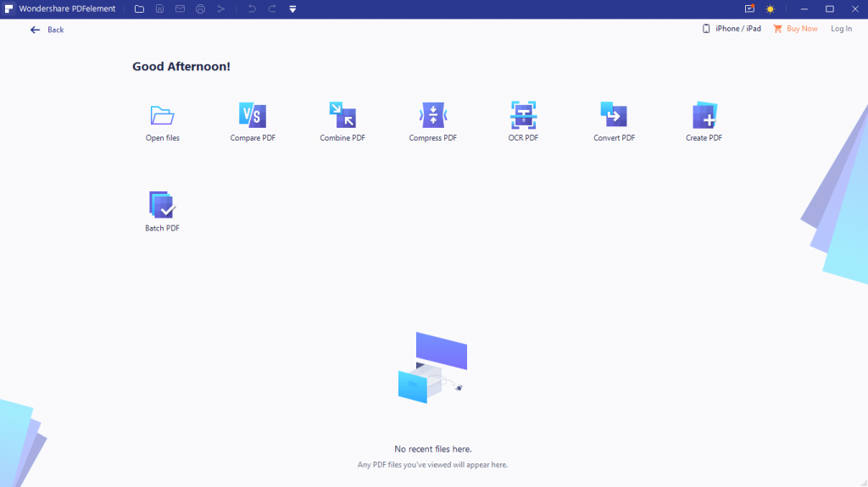868x487 pixels.
Task: Toggle the light theme sun icon
Action: click(770, 8)
